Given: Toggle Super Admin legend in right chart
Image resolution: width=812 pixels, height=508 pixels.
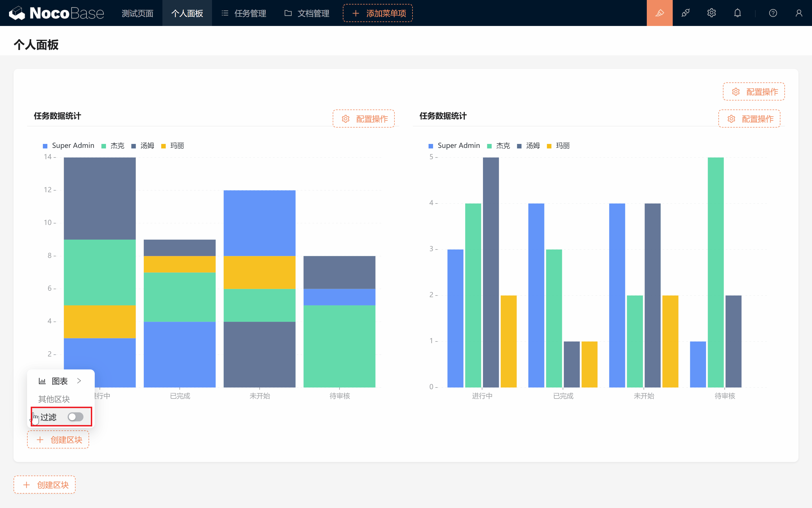Looking at the screenshot, I should tap(454, 145).
